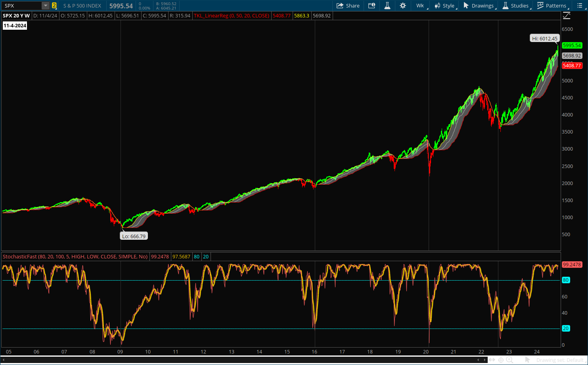
Task: Click the B: 5960.52 bid value
Action: click(x=166, y=4)
